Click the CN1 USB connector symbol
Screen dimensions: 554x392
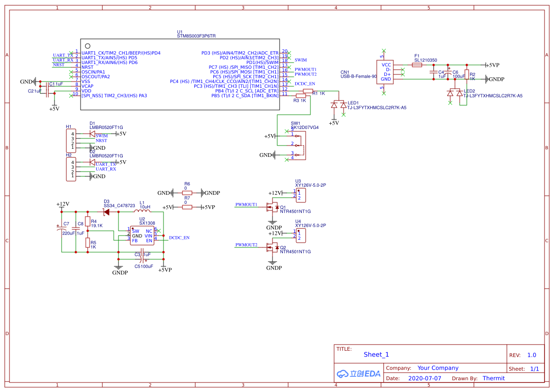[385, 72]
